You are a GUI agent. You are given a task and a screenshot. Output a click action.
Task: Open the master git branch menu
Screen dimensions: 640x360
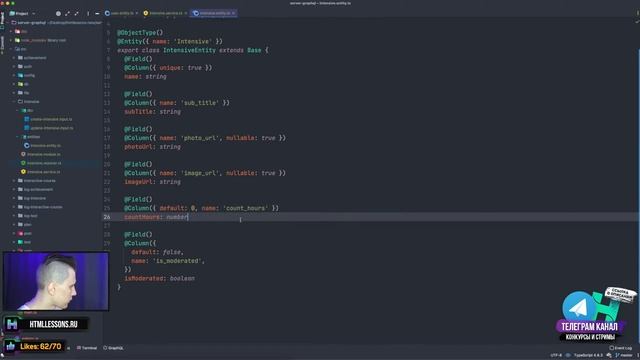624,355
